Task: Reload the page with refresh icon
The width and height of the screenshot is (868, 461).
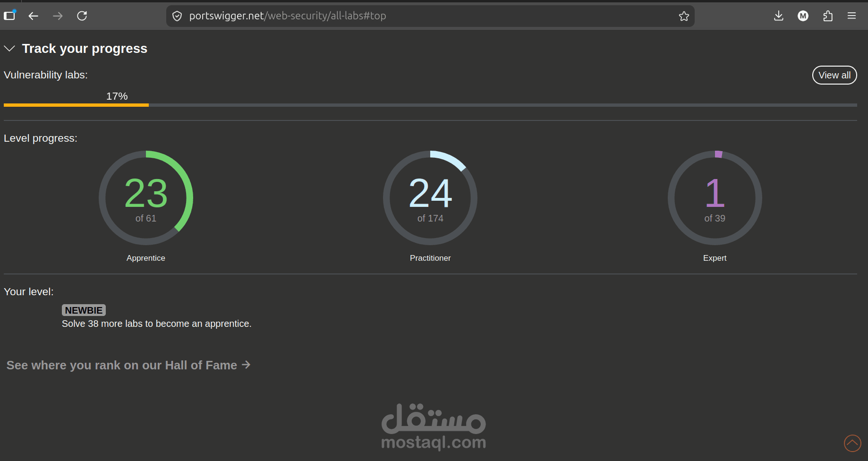Action: click(x=82, y=16)
